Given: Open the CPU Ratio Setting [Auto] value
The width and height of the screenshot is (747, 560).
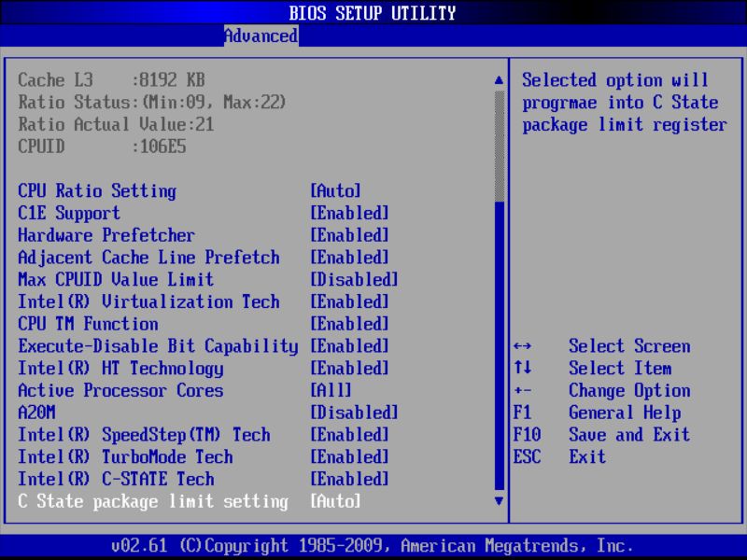Looking at the screenshot, I should pyautogui.click(x=335, y=191).
